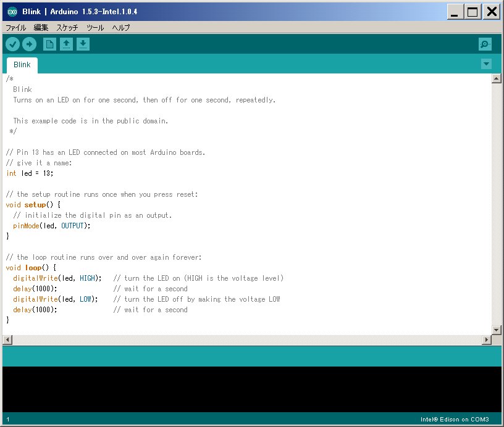The image size is (504, 427).
Task: Click 'This example code is in the public domain.'
Action: pos(90,121)
